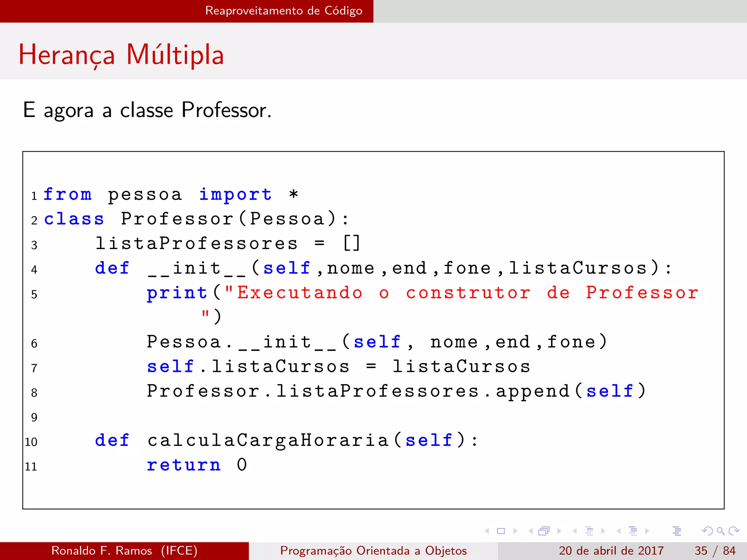
Task: Click the footer title 'Programação Orientada a Objetos'
Action: point(373,551)
